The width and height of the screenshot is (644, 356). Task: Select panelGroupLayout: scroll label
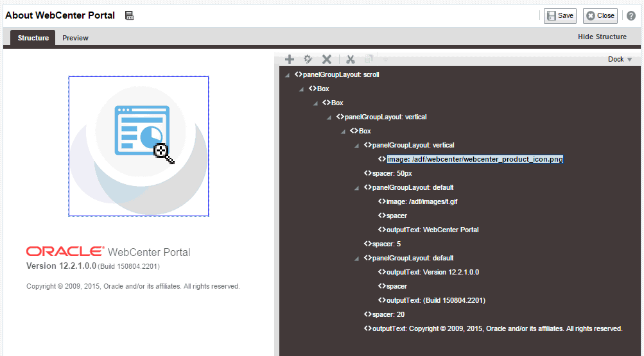pos(341,74)
